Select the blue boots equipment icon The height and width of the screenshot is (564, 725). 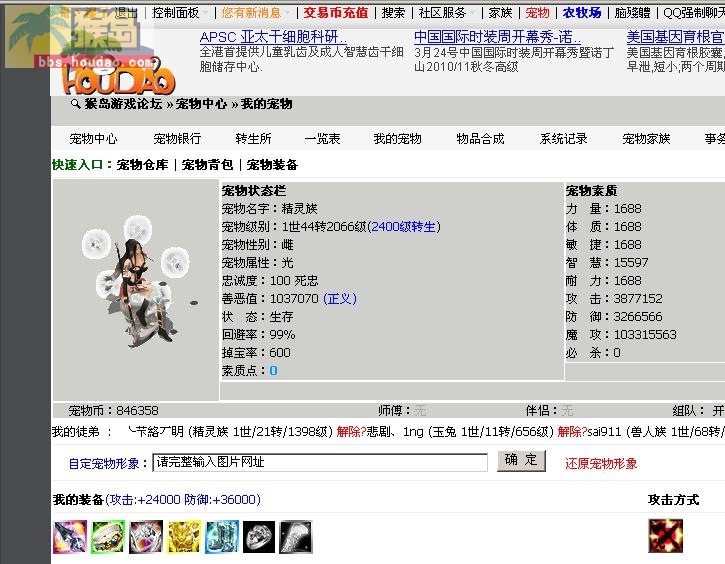click(x=222, y=537)
